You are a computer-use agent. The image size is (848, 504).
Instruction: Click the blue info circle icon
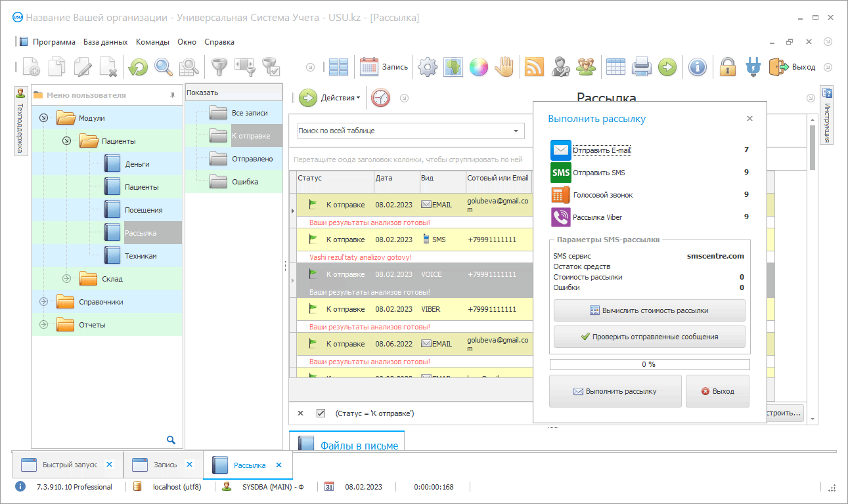(x=698, y=66)
